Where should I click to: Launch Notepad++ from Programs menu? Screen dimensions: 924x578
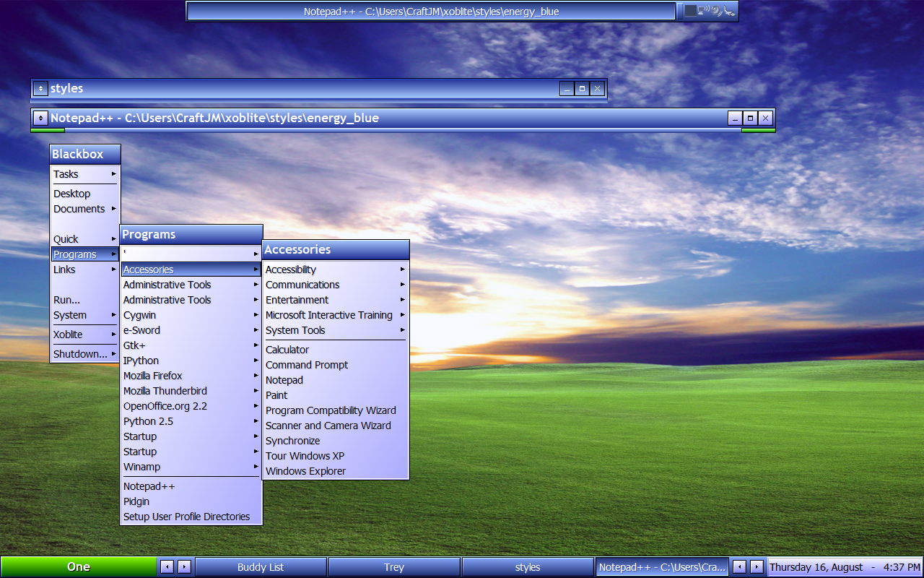pos(191,486)
